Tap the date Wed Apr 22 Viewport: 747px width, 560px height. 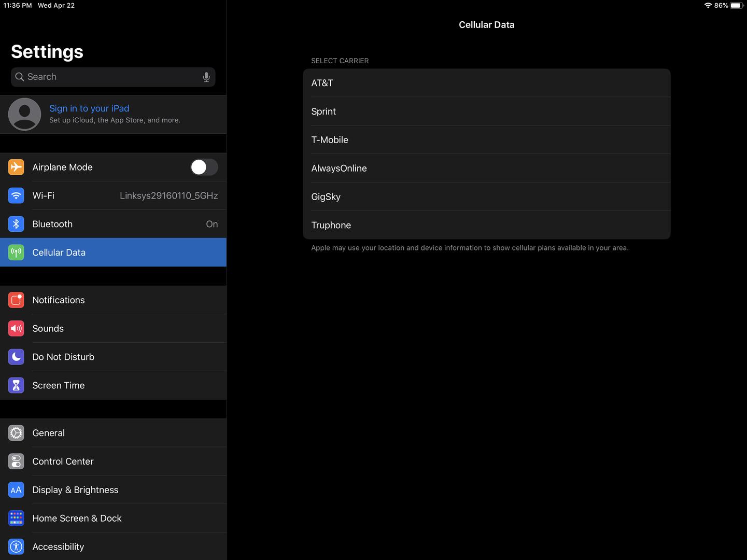[56, 5]
